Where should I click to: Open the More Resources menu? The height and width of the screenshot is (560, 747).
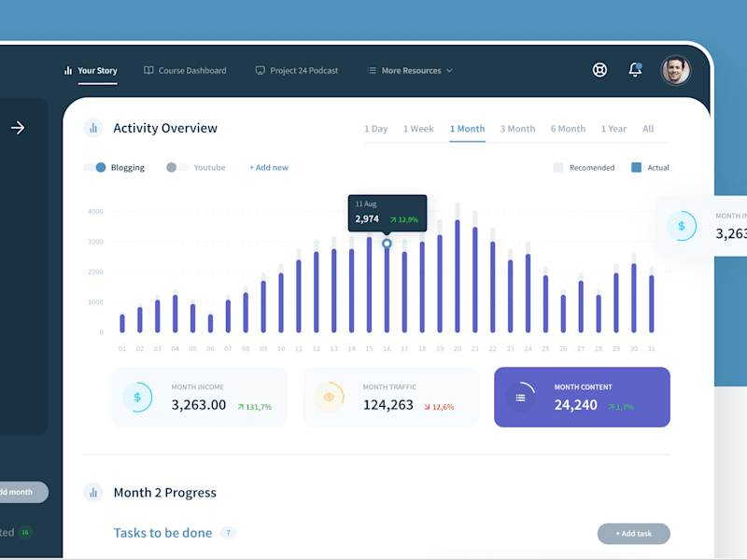coord(411,71)
